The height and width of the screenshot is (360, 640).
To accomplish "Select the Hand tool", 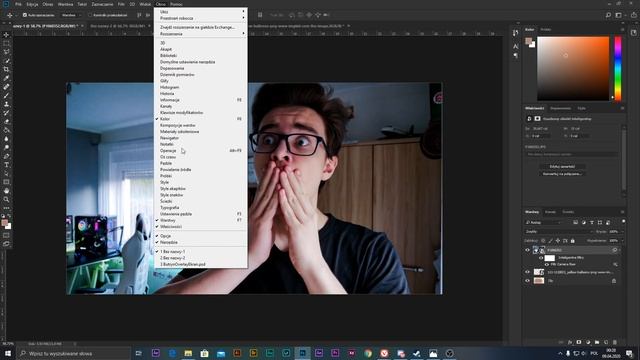I will (6, 191).
